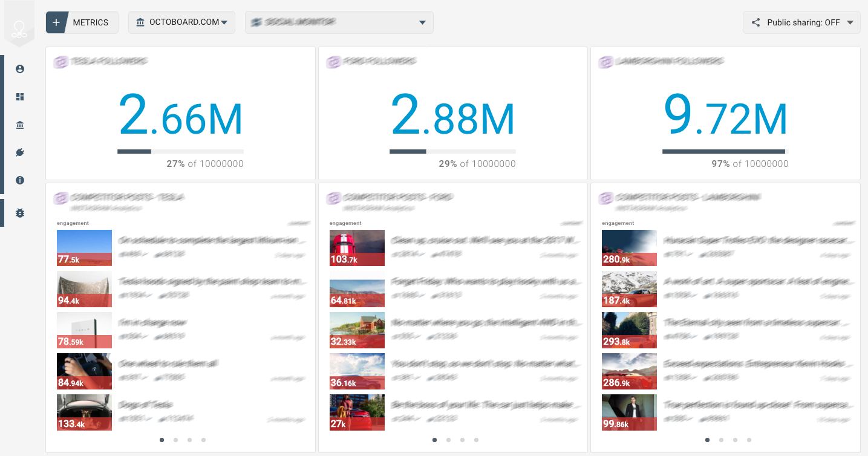Open the post thumbnail showing 286.9k
Image resolution: width=868 pixels, height=456 pixels.
pyautogui.click(x=629, y=371)
